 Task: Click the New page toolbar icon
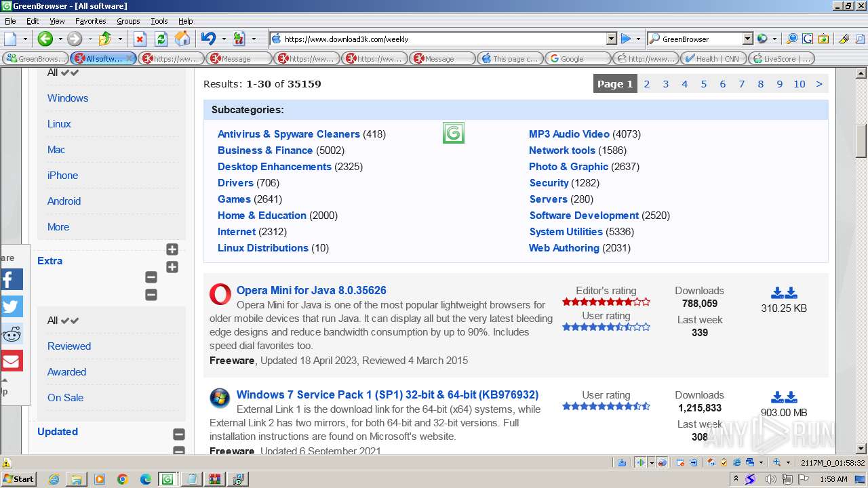[10, 39]
